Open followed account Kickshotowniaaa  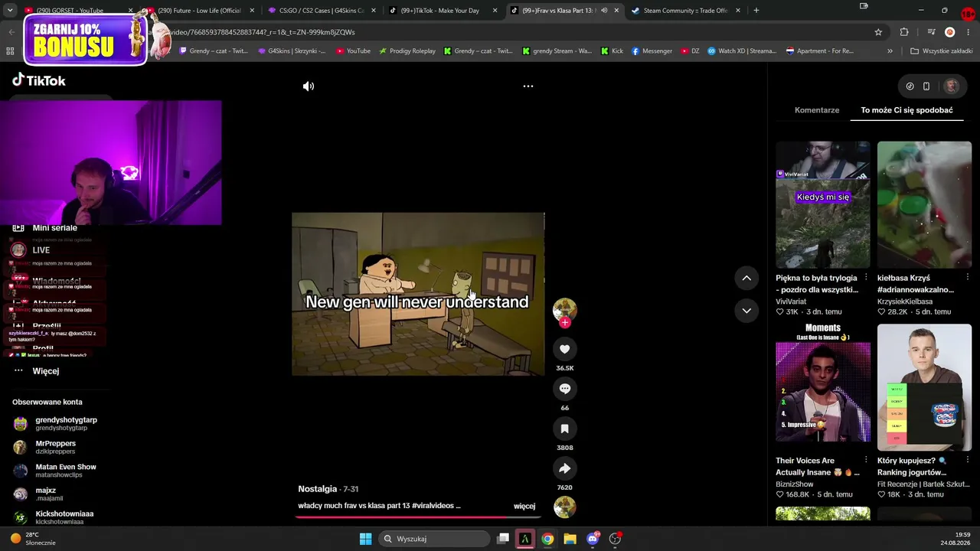(54, 517)
